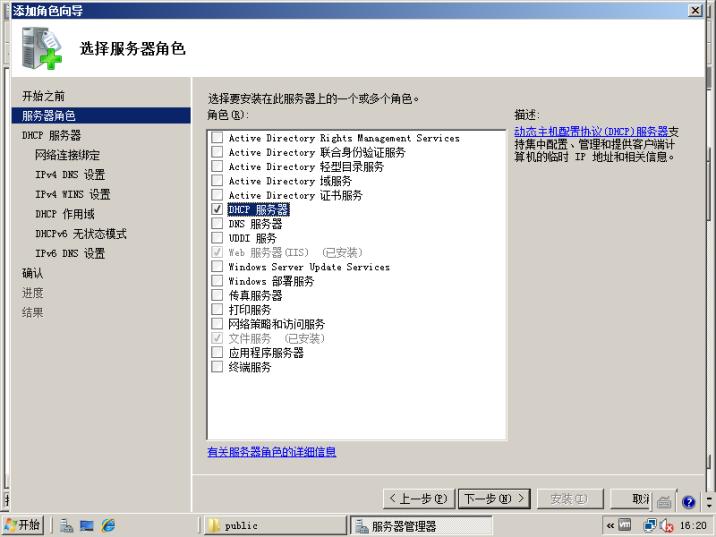
Task: Launch Server Manager quick launch icon
Action: coord(66,526)
